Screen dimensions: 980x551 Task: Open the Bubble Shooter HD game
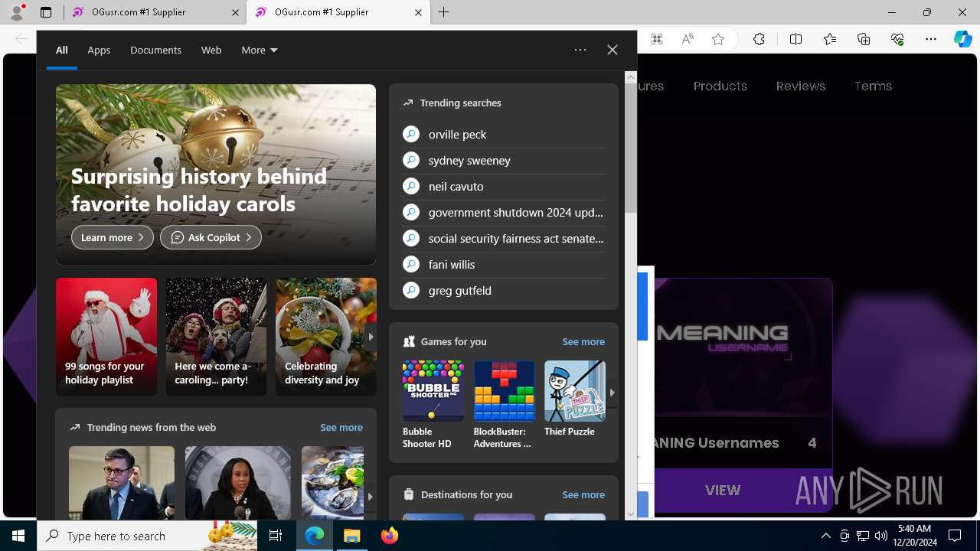tap(433, 405)
